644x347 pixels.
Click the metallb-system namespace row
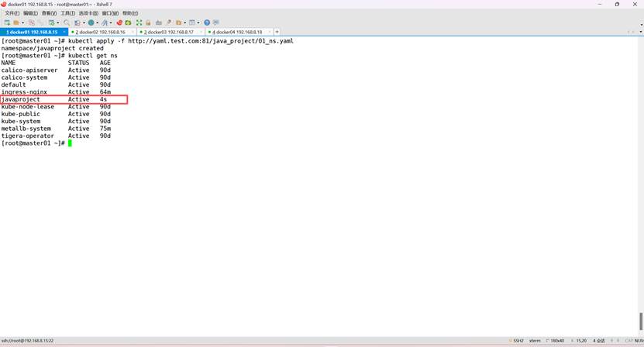pos(56,129)
